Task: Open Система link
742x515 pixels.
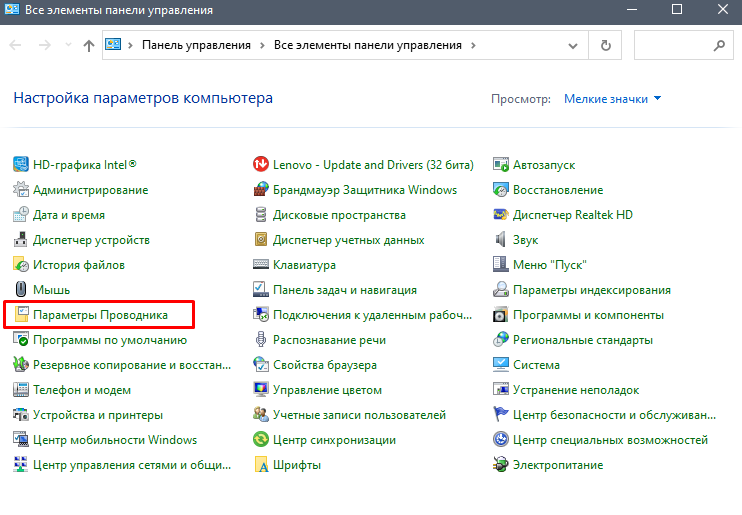Action: (536, 365)
